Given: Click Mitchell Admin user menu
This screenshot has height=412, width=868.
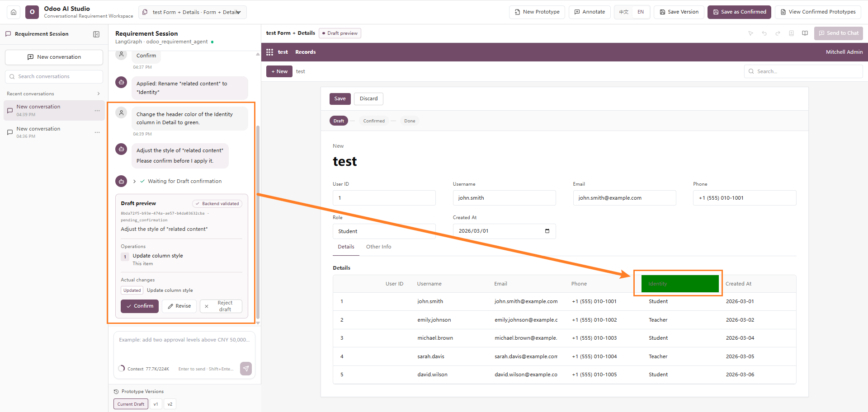Looking at the screenshot, I should pyautogui.click(x=844, y=52).
